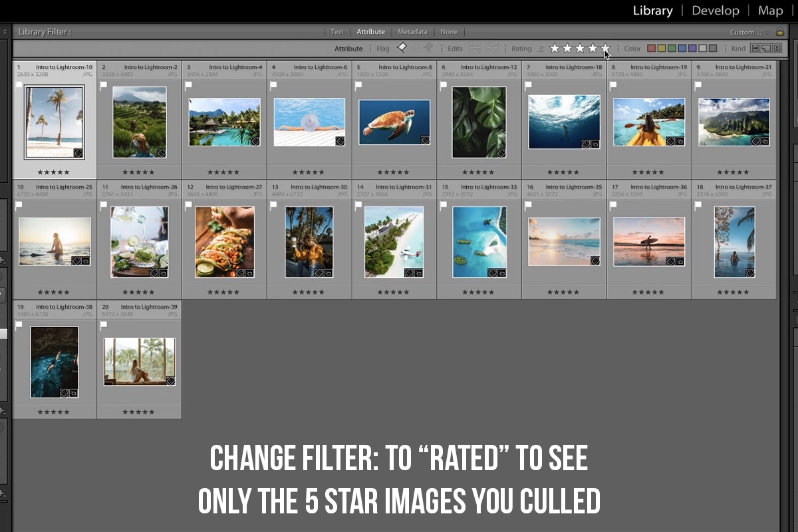The image size is (798, 532).
Task: Set rating filter to two stars
Action: pos(567,48)
